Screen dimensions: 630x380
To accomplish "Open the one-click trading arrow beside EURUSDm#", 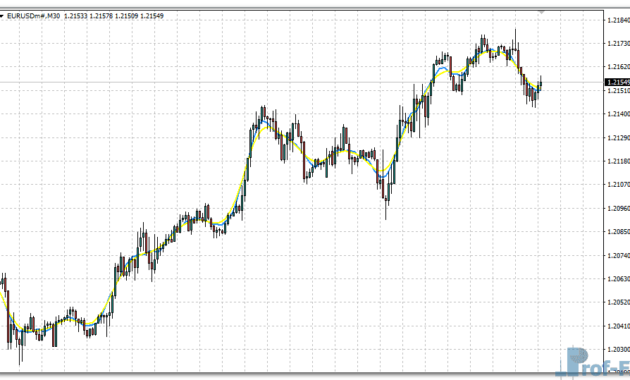I will click(x=2, y=16).
